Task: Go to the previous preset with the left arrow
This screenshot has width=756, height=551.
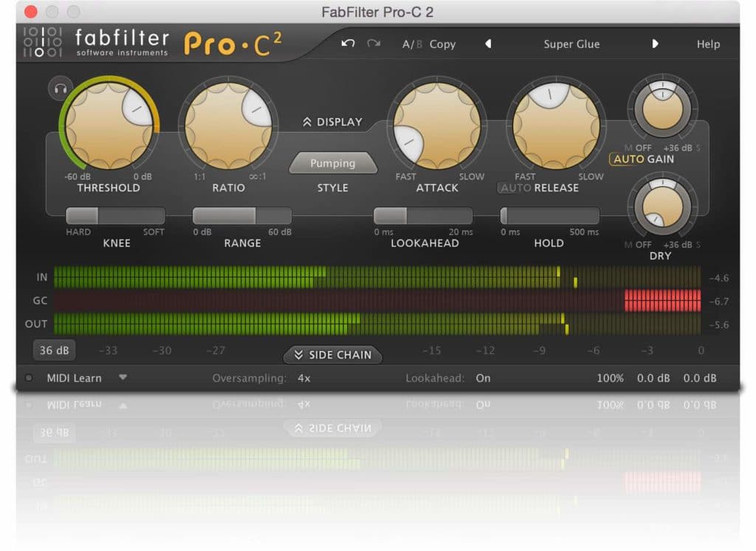Action: 488,44
